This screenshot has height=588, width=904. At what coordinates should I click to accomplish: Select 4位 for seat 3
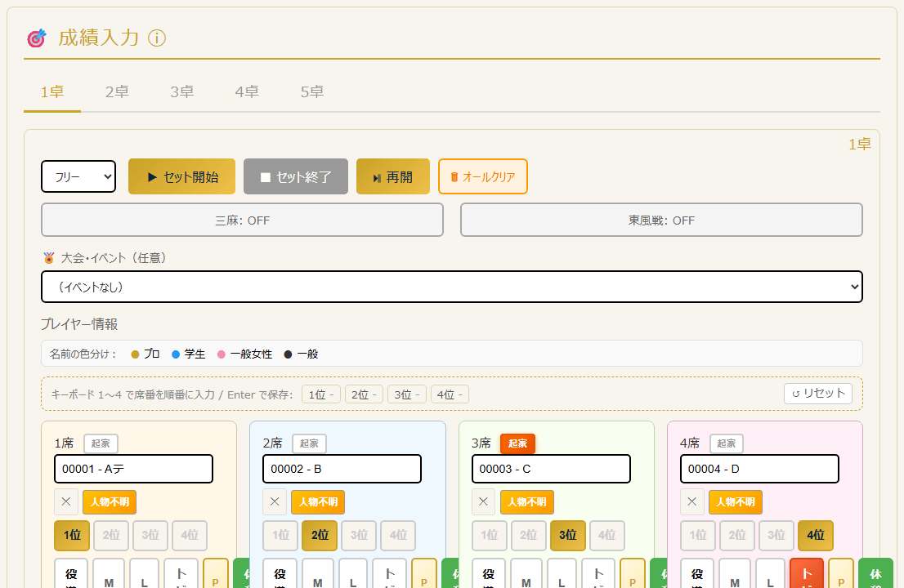coord(607,536)
